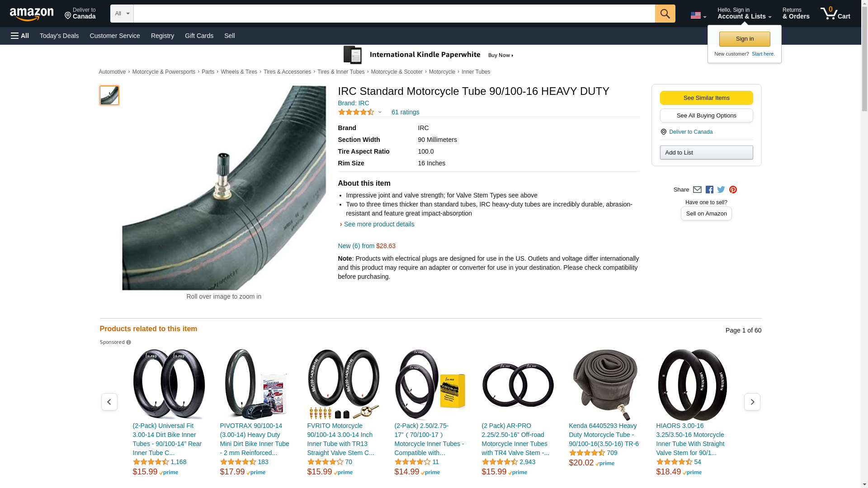Focus the Amazon search input field
This screenshot has height=488, width=868.
[394, 14]
